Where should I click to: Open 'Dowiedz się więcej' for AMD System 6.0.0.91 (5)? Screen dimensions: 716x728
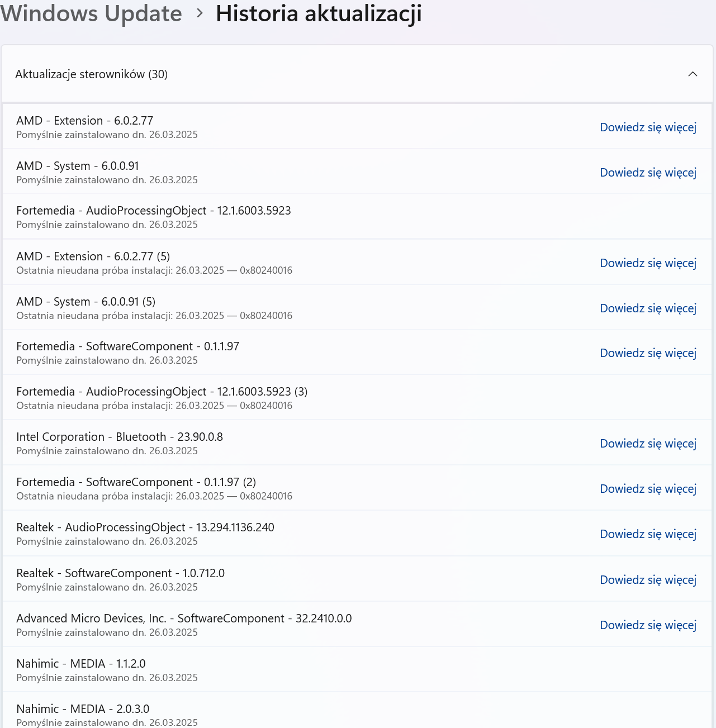coord(648,308)
